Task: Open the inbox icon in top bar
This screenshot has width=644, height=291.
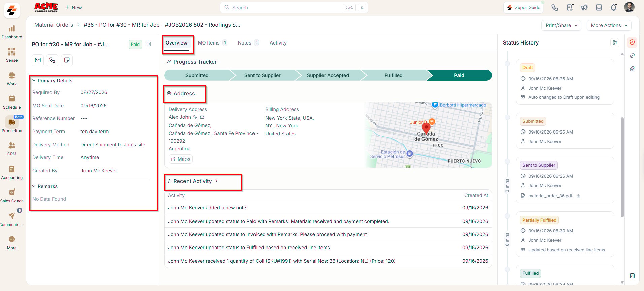Action: point(599,7)
